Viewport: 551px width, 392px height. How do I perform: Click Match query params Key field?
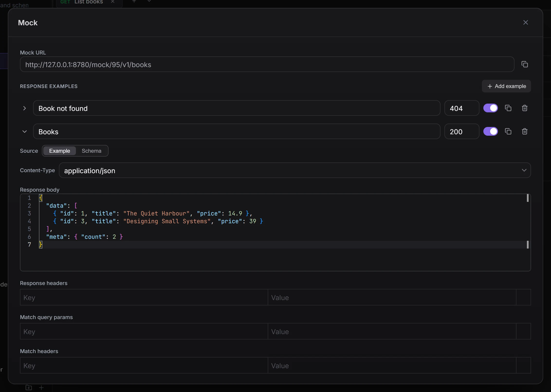pyautogui.click(x=144, y=331)
